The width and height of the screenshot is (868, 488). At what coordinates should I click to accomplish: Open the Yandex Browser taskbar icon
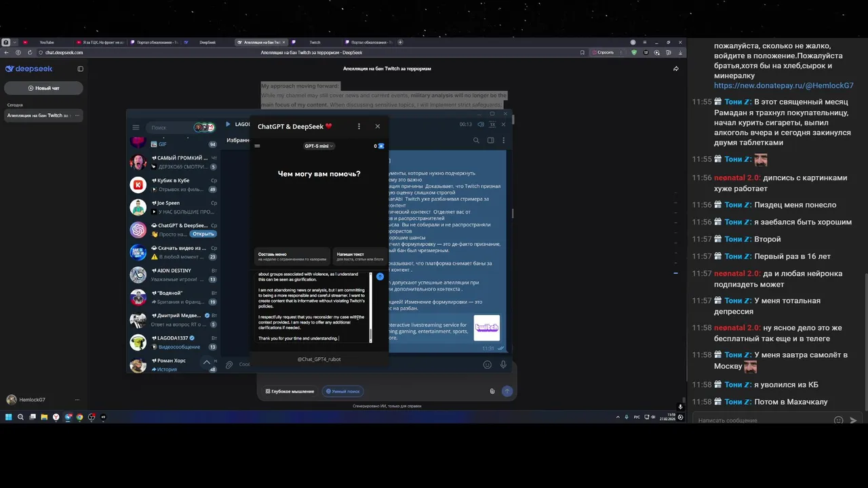click(56, 417)
